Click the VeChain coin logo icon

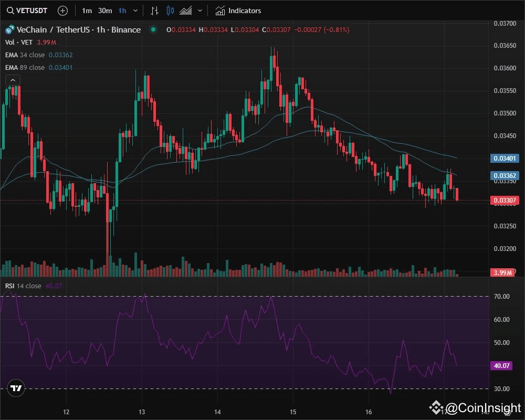coord(8,30)
